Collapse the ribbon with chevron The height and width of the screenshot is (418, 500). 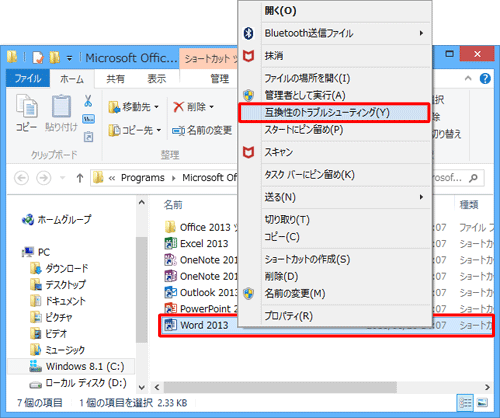468,78
